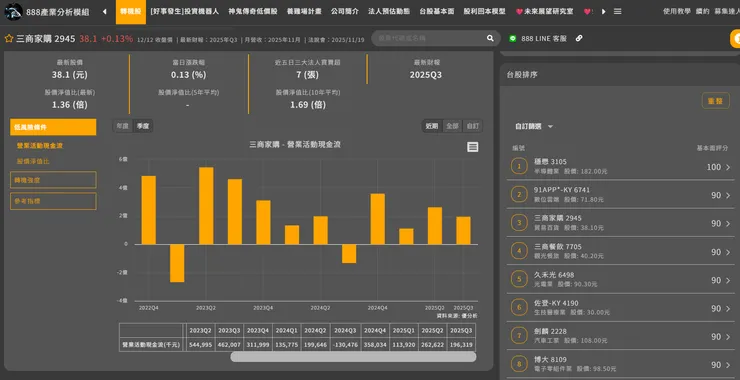The image size is (740, 380).
Task: Expand 穩懋 3105 row chevron
Action: click(x=728, y=167)
